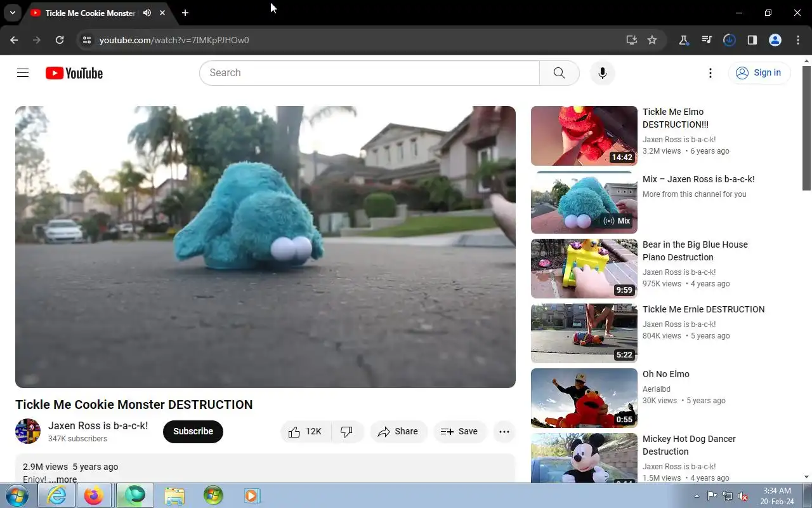
Task: Mute the tab via speaker icon
Action: coord(147,13)
